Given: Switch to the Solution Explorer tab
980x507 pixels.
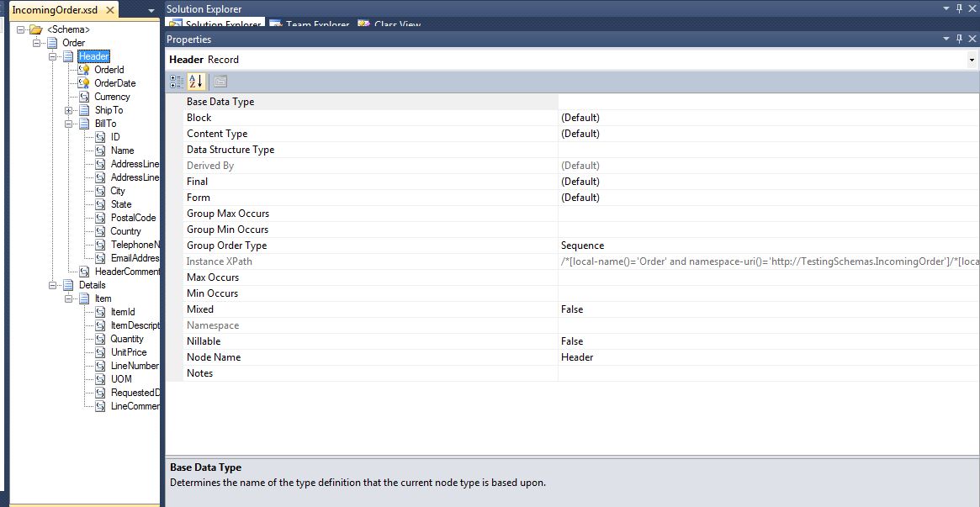Looking at the screenshot, I should click(x=215, y=24).
